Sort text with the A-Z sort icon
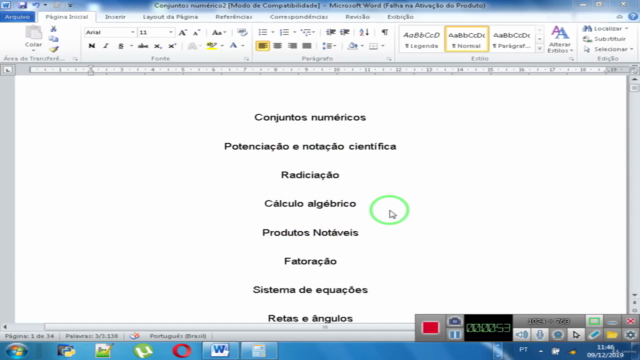The image size is (640, 360). click(x=364, y=32)
